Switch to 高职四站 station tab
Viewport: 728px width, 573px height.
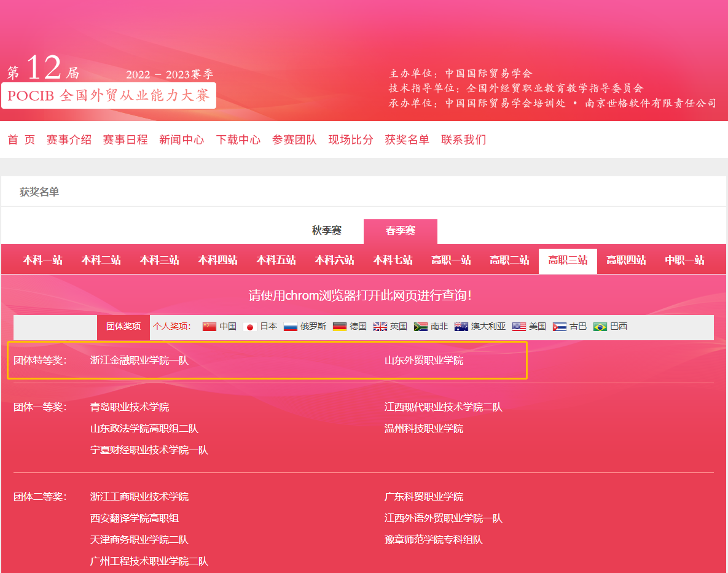point(626,260)
